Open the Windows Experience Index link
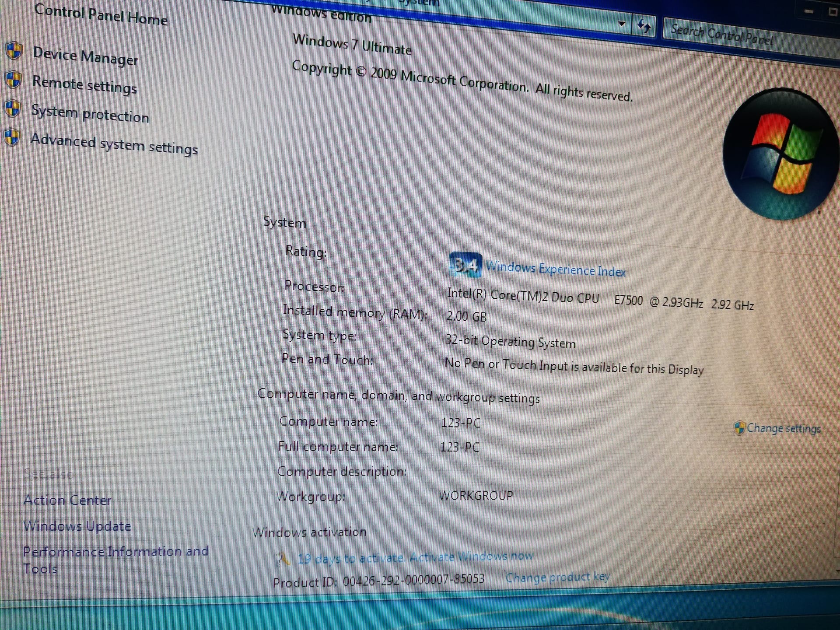 point(556,269)
